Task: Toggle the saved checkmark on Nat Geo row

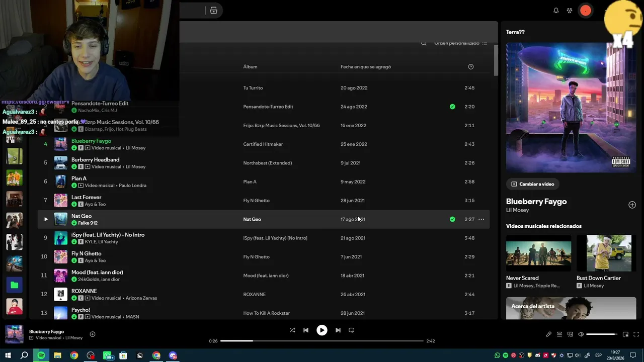Action: click(452, 219)
